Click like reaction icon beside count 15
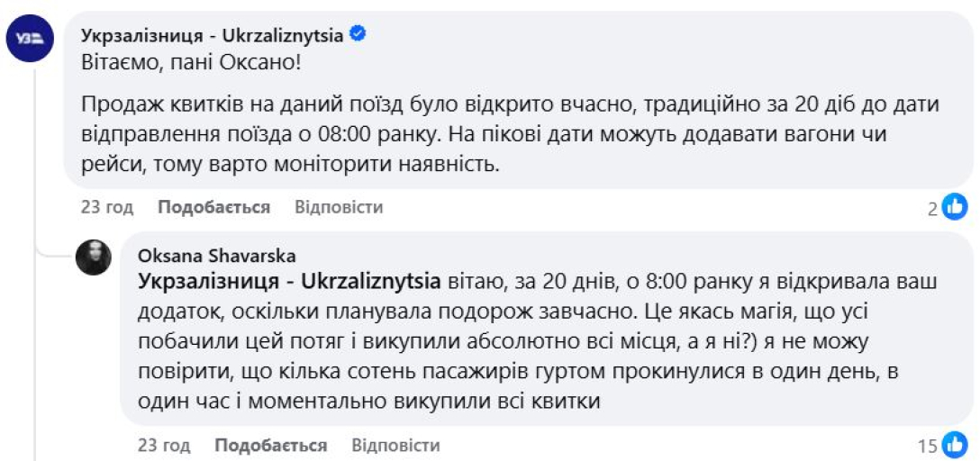Viewport: 980px width, 461px height. [x=955, y=446]
